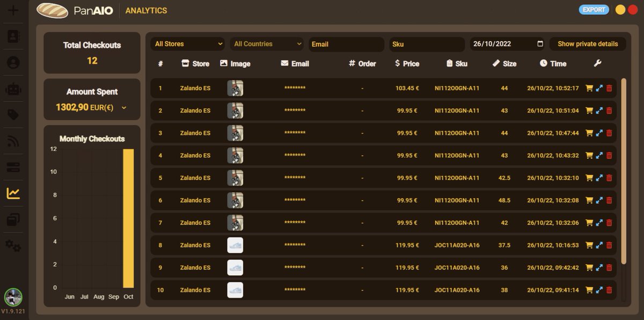This screenshot has width=644, height=320.
Task: Click time 26/10/22, 09:41:14 in row 10
Action: pyautogui.click(x=553, y=290)
